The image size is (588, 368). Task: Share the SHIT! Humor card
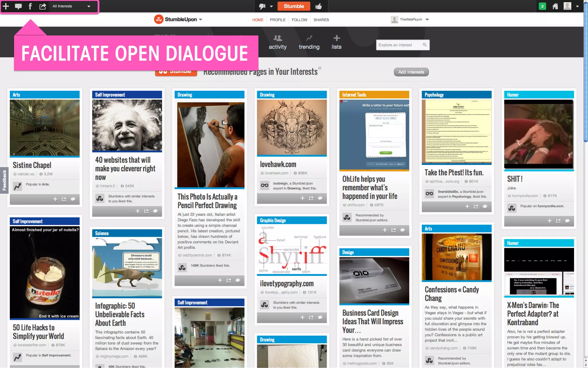[x=558, y=221]
